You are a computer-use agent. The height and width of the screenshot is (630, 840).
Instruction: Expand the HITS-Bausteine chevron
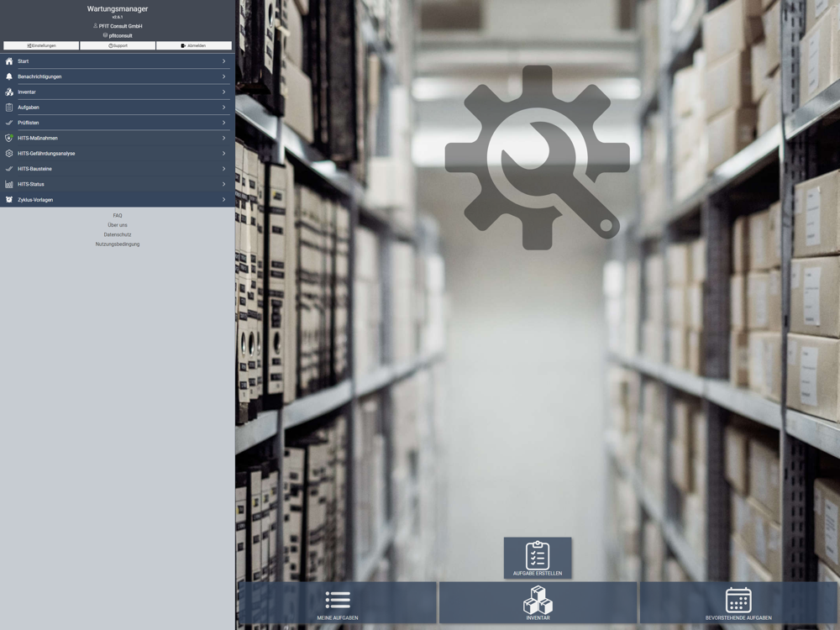point(224,169)
